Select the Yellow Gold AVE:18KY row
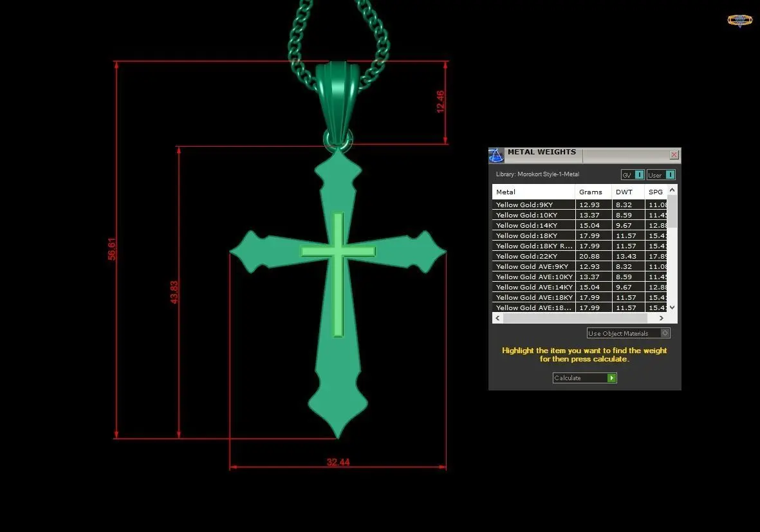760x532 pixels. pos(580,297)
